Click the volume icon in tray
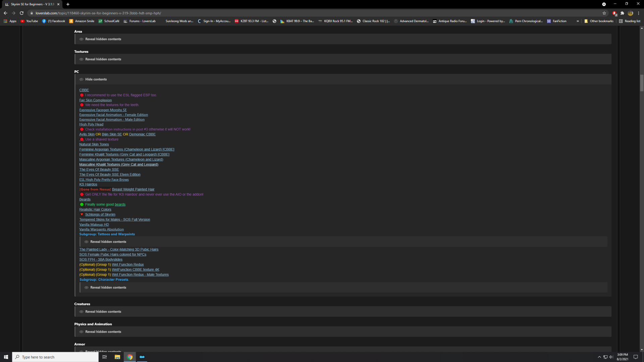The image size is (644, 362). click(611, 357)
